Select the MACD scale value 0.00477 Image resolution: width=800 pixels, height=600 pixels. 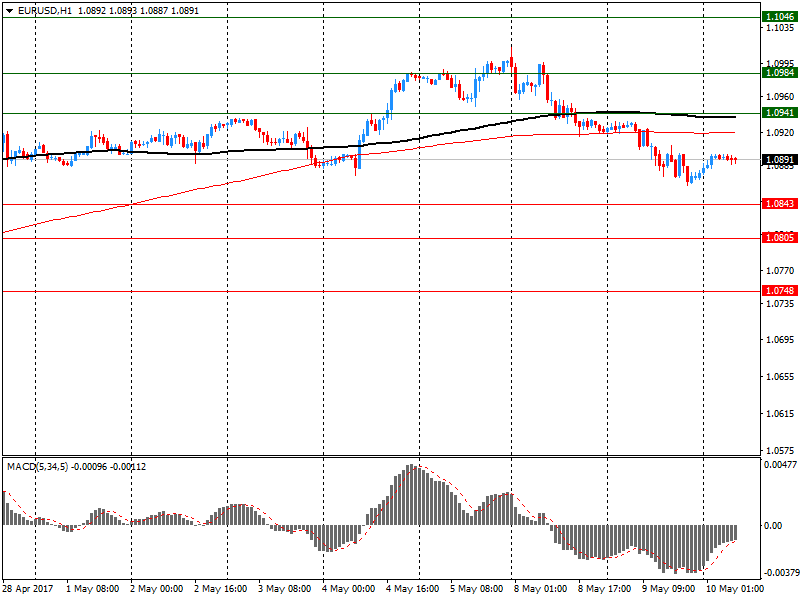point(781,465)
